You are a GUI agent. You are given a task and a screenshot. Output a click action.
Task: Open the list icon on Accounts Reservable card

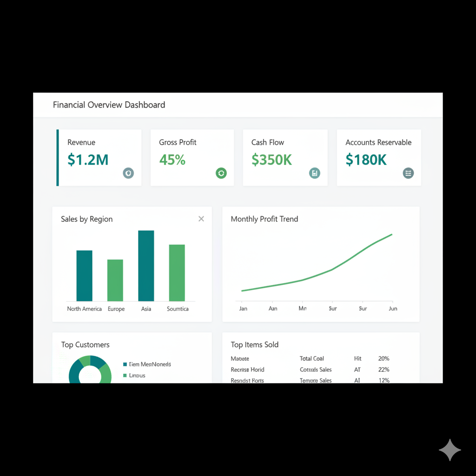click(x=408, y=173)
